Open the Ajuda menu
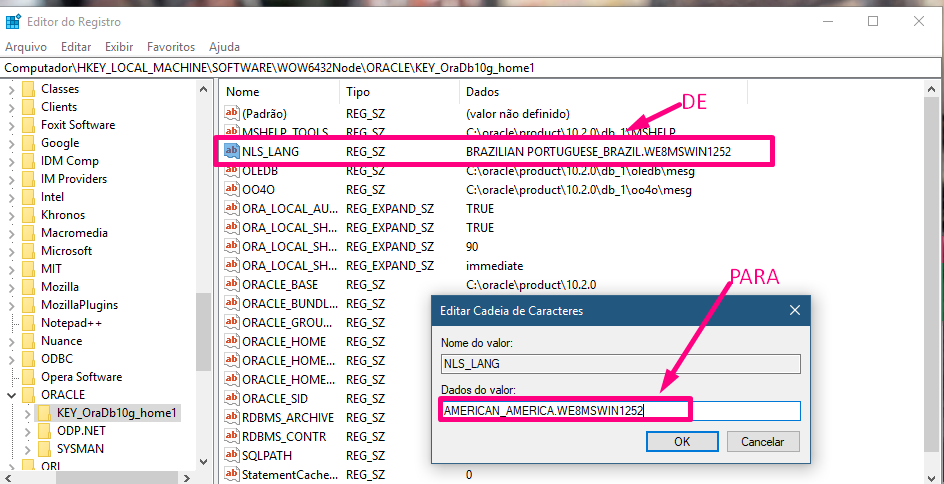Viewport: 944px width, 484px height. pyautogui.click(x=224, y=46)
